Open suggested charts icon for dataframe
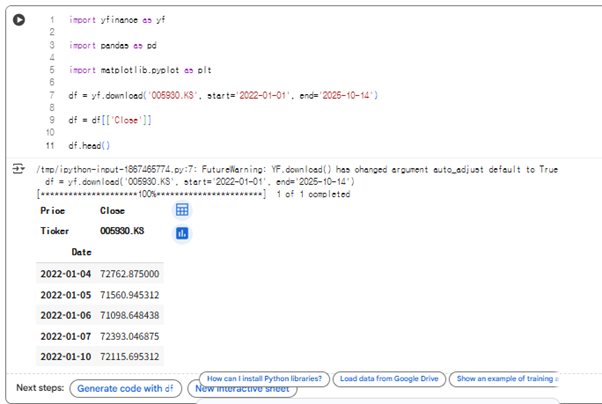Screen dimensions: 602x404 (x=182, y=233)
